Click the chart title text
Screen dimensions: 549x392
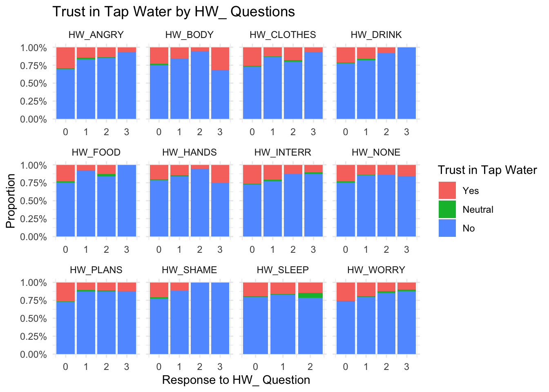(174, 12)
